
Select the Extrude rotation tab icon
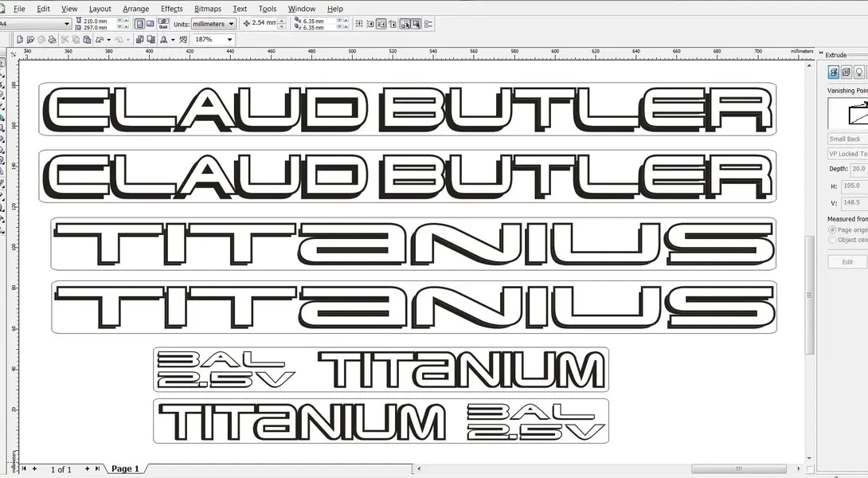pyautogui.click(x=846, y=72)
